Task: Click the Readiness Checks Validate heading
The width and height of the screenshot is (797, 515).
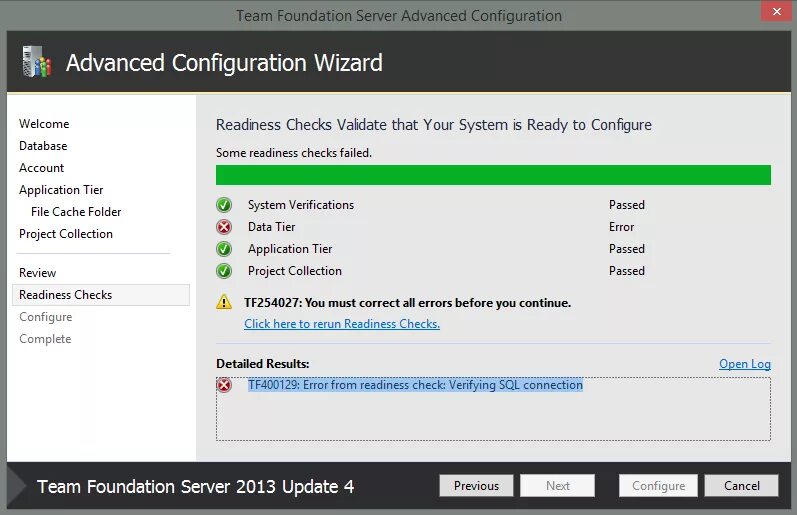Action: (434, 125)
